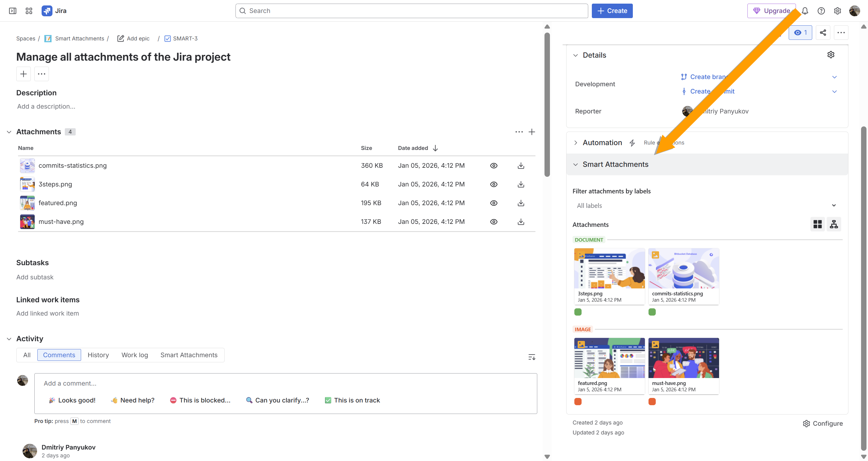Screen dimensions: 868x461
Task: Preview 3steps.png with eye icon
Action: click(x=493, y=184)
